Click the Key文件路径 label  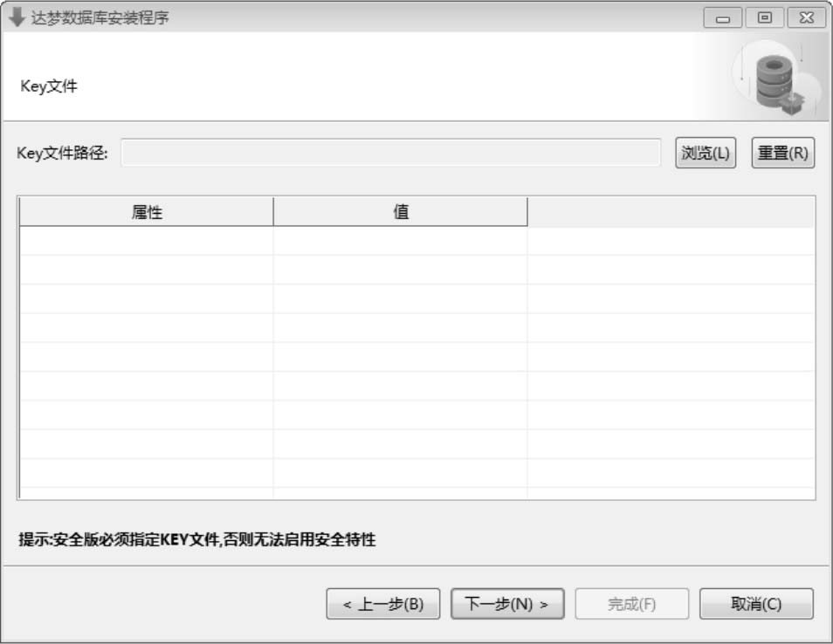[x=62, y=153]
